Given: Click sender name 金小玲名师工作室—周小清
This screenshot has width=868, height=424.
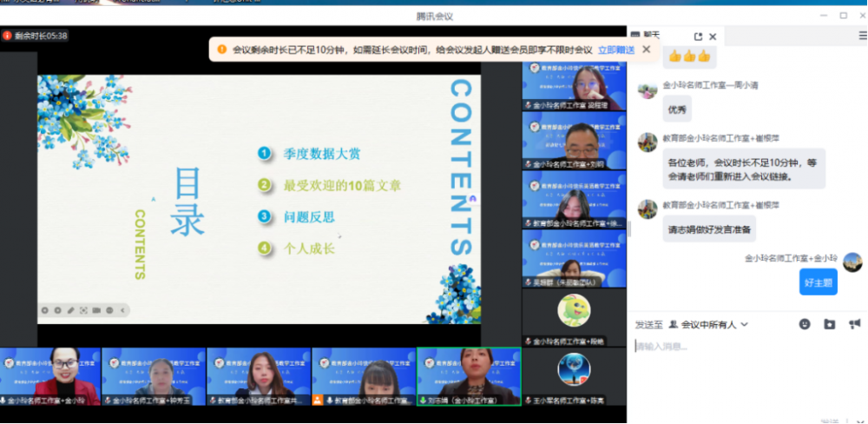Looking at the screenshot, I should point(710,85).
